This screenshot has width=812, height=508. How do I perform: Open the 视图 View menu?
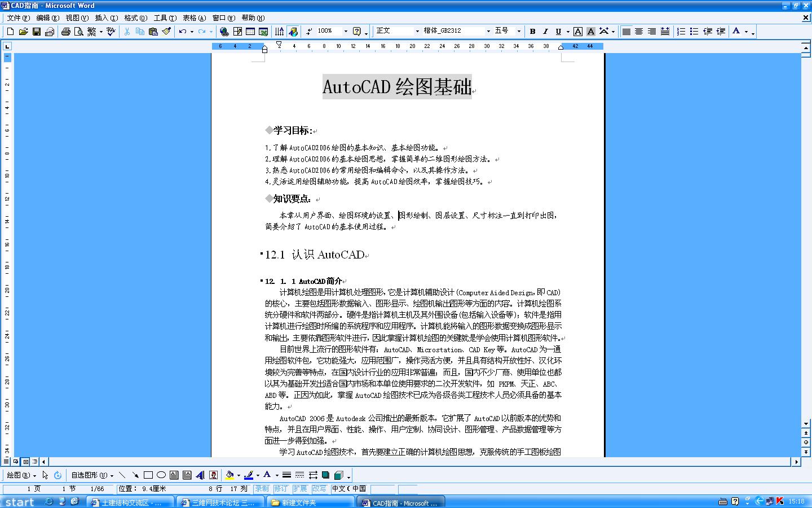click(77, 18)
